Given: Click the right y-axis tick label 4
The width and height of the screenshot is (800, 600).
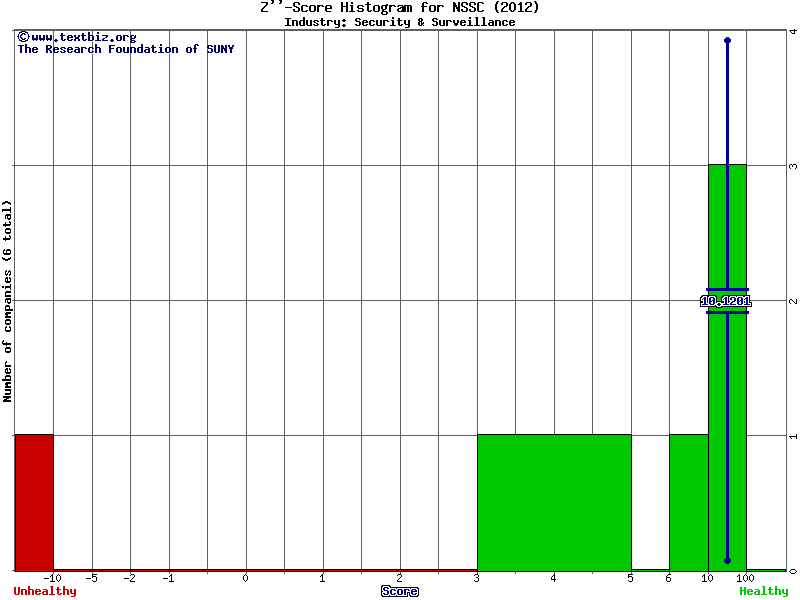Looking at the screenshot, I should click(x=793, y=32).
